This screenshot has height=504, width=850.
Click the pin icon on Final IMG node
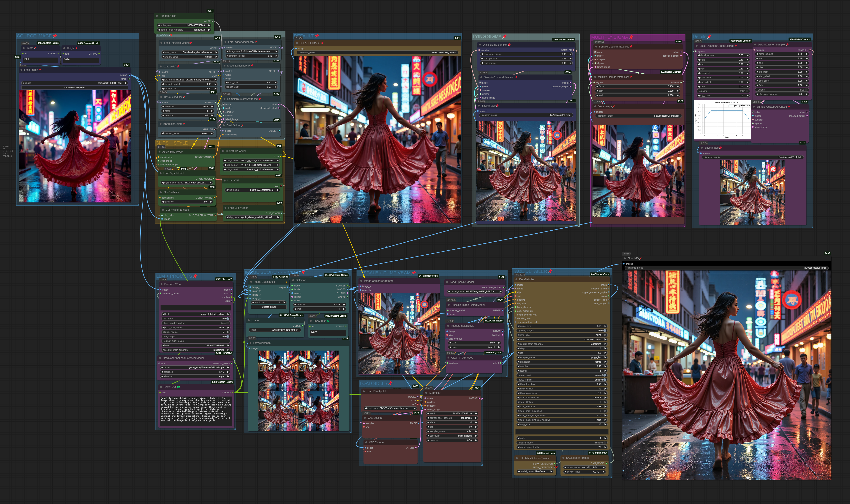tap(641, 259)
